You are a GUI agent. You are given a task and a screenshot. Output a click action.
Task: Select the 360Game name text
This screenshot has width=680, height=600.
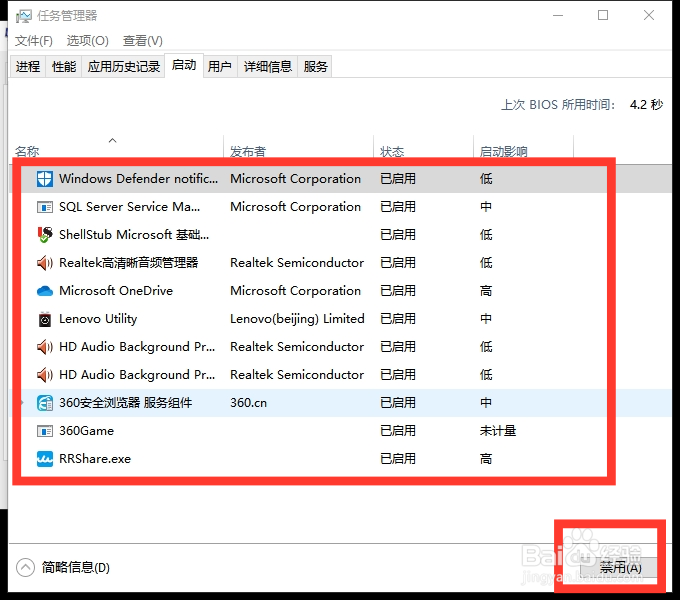point(86,431)
